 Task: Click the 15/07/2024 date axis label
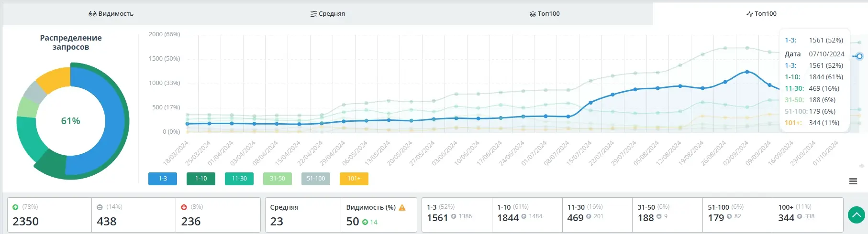[x=579, y=153]
